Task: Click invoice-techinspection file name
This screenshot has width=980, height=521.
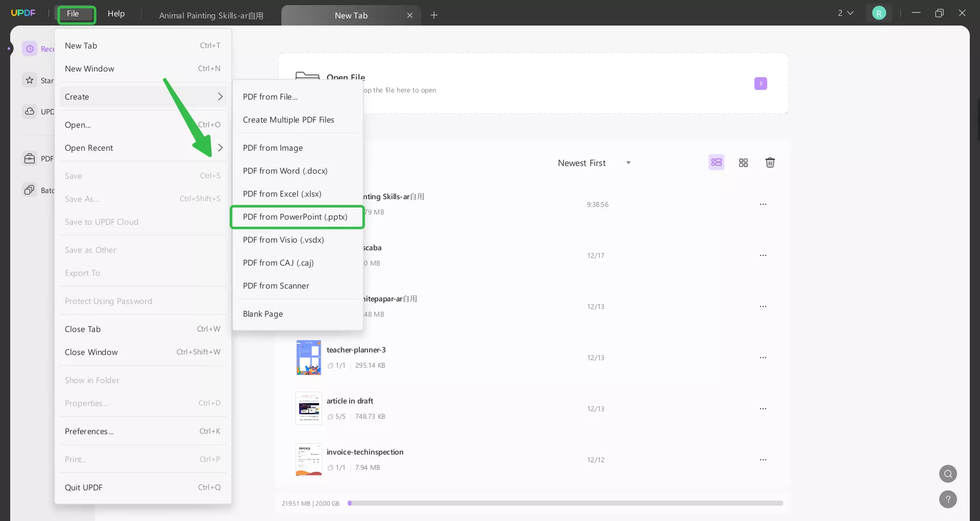Action: click(365, 452)
